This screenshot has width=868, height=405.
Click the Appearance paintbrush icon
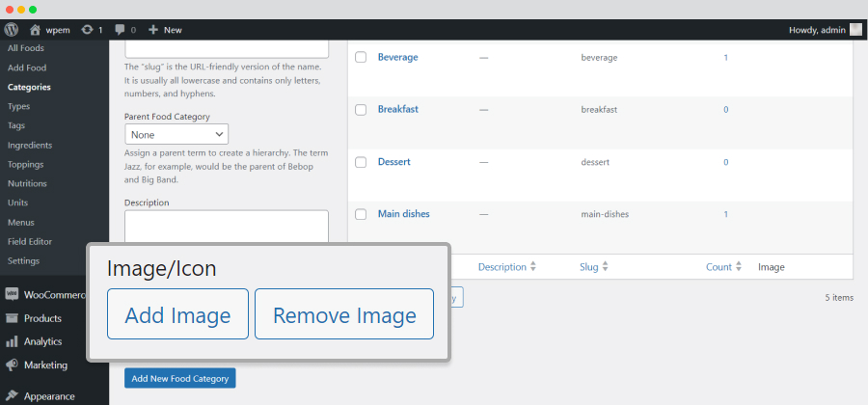[x=11, y=396]
